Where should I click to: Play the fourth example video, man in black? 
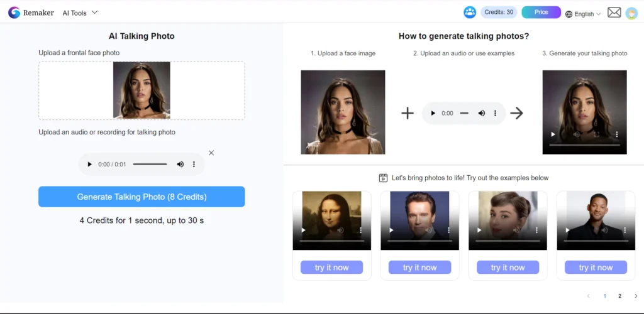(x=567, y=230)
